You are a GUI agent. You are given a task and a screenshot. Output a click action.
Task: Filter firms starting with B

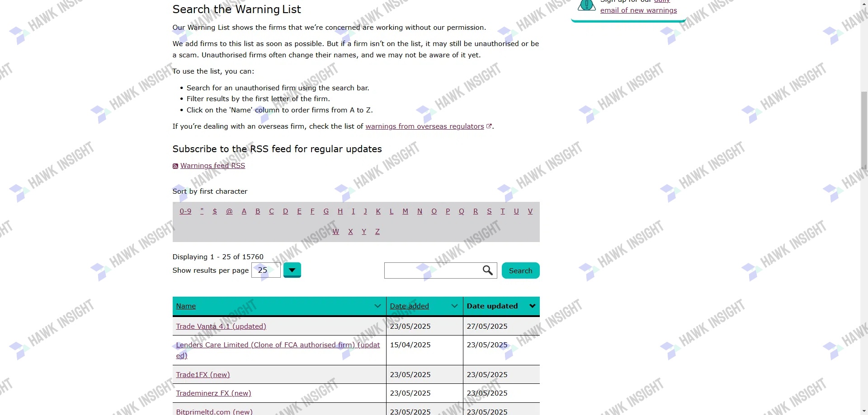[x=258, y=211]
